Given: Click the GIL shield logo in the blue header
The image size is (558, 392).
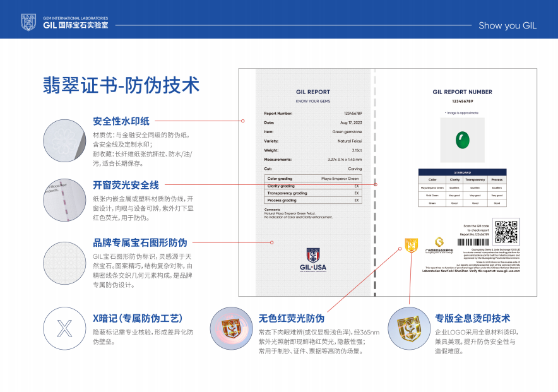Looking at the screenshot, I should pyautogui.click(x=28, y=22).
